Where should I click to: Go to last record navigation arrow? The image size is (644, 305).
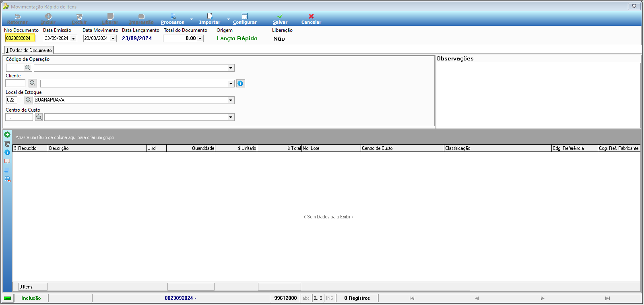tap(607, 298)
